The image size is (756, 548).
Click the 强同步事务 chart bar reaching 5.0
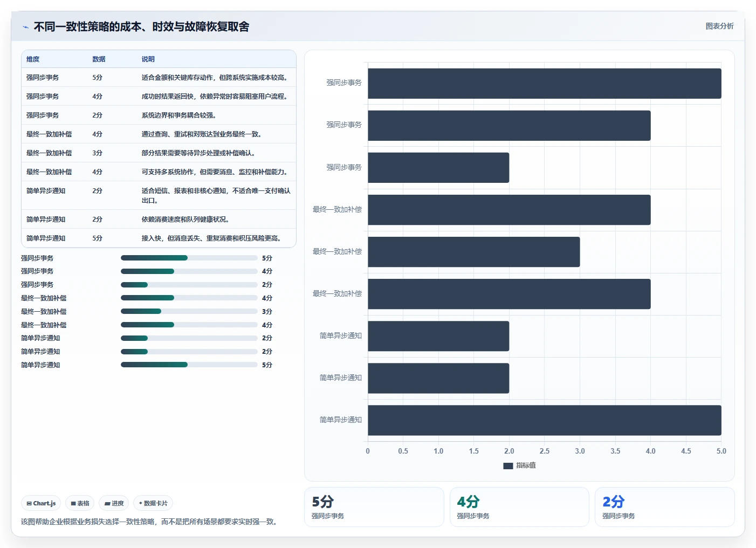(x=545, y=84)
